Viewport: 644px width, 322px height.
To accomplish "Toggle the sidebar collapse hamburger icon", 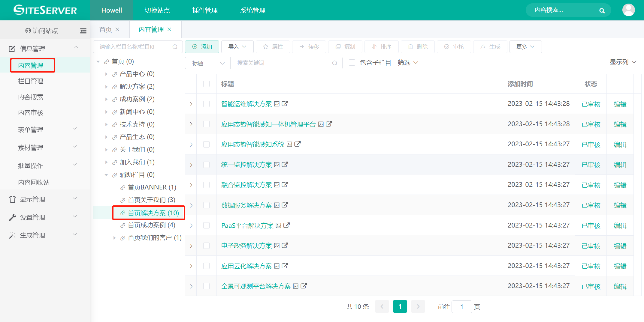I will pyautogui.click(x=83, y=31).
